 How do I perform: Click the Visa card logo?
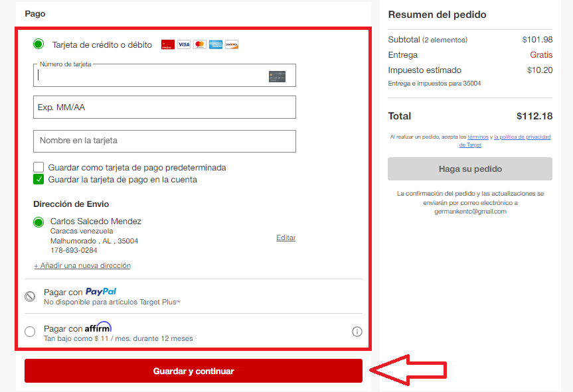click(x=184, y=44)
